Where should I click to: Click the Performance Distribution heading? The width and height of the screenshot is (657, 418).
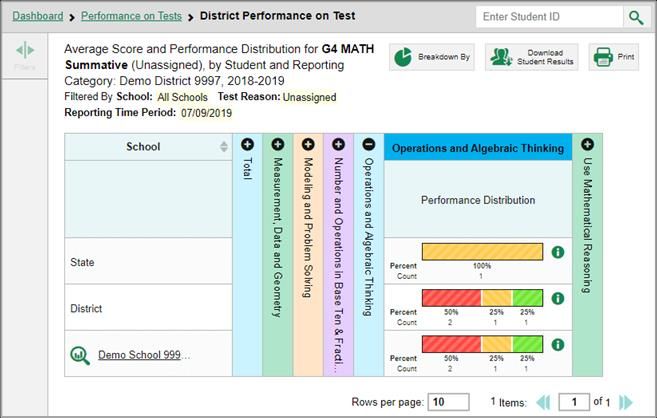click(x=478, y=200)
